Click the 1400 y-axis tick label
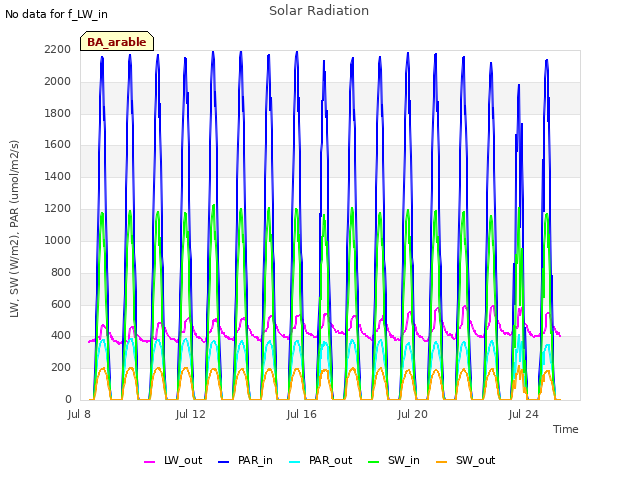This screenshot has height=480, width=640. [x=58, y=176]
